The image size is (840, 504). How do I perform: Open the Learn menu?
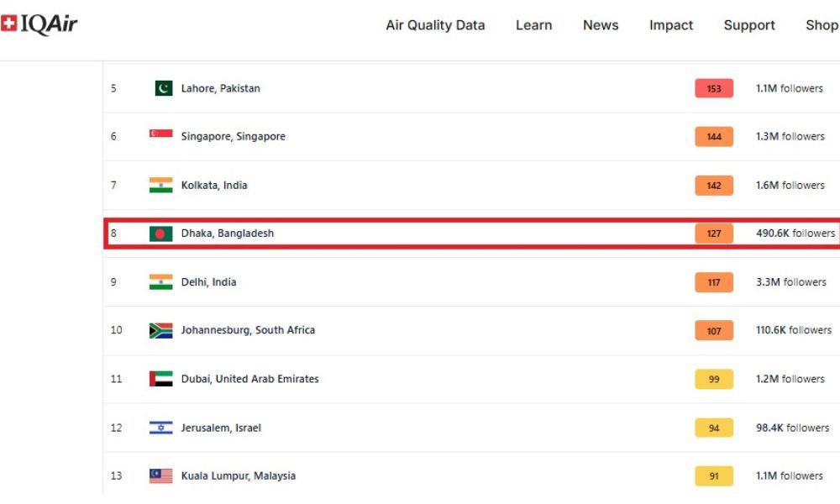point(533,25)
